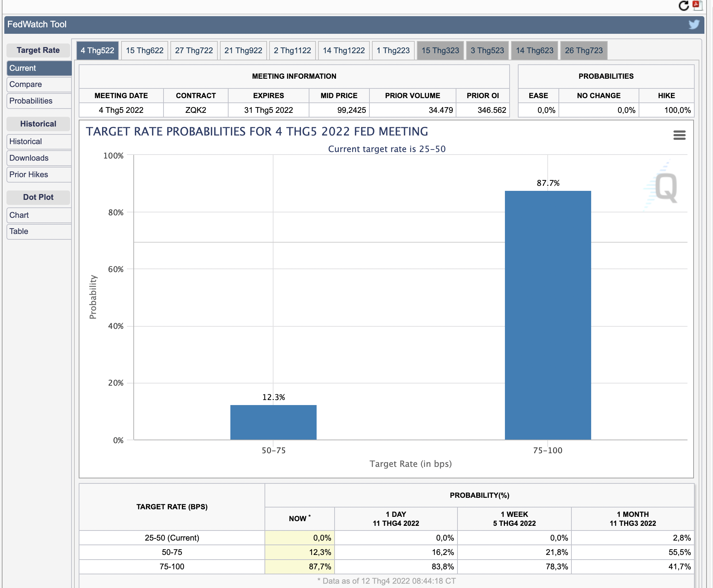Screen dimensions: 713x588
Task: Click the 2,8% one-month value
Action: point(682,538)
